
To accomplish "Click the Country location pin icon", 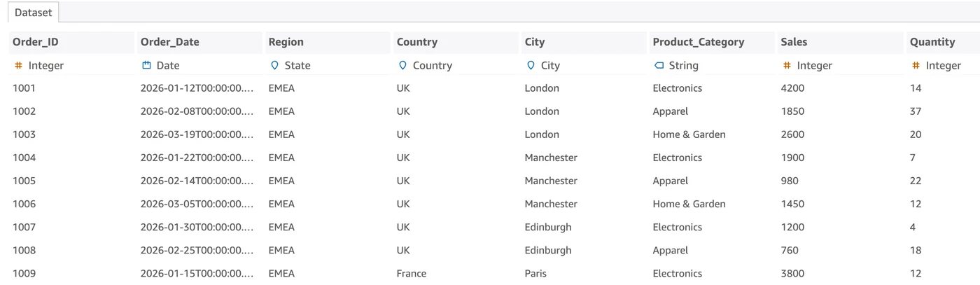I will point(402,65).
